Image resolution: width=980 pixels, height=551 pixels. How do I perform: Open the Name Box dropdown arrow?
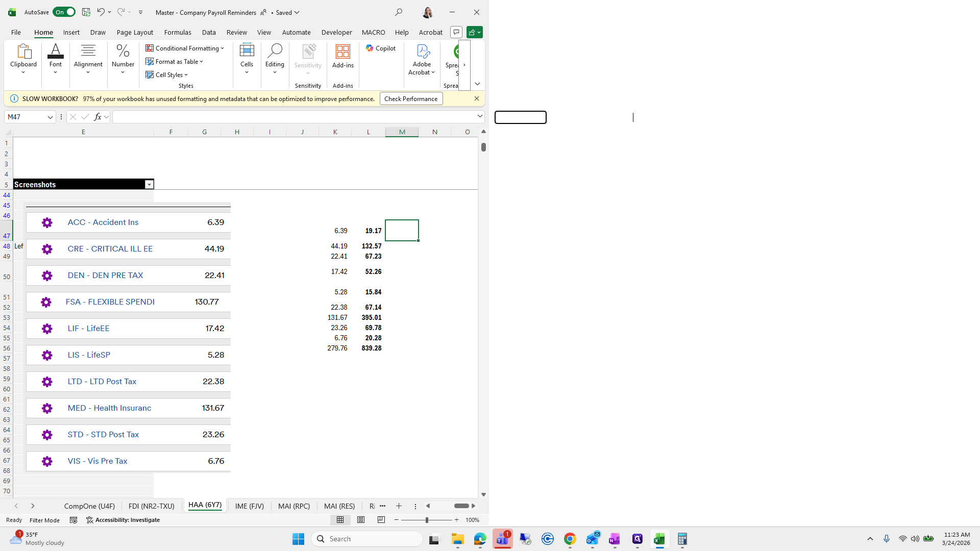[50, 117]
